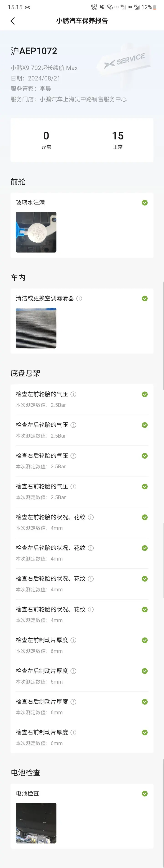Tap info icon next to 检查右后轮胎的气压
Image resolution: width=164 pixels, height=868 pixels.
(x=74, y=456)
